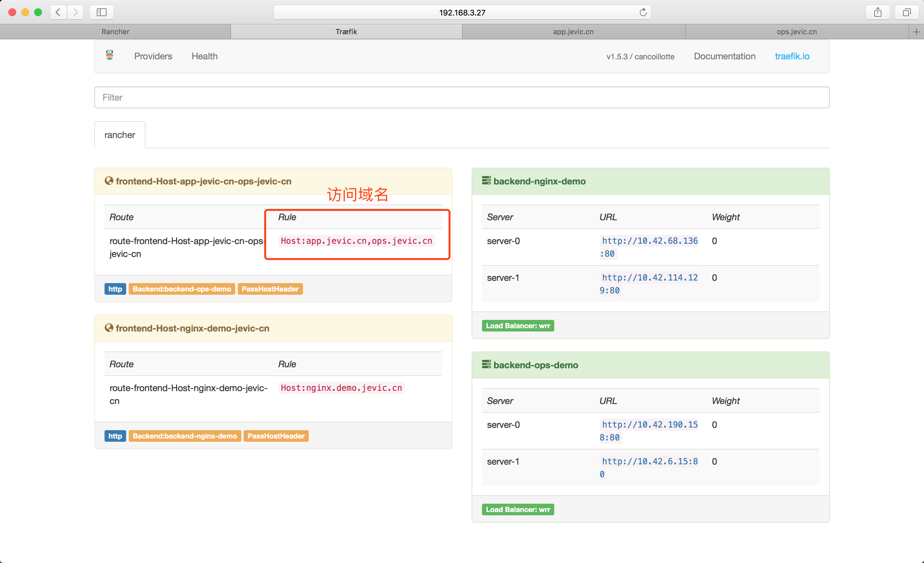Toggle the Safari sidebar icon
This screenshot has height=563, width=924.
click(x=101, y=12)
